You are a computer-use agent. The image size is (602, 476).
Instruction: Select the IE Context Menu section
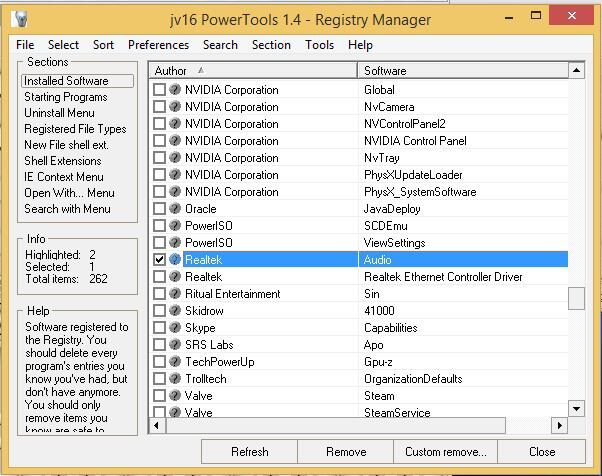click(64, 177)
